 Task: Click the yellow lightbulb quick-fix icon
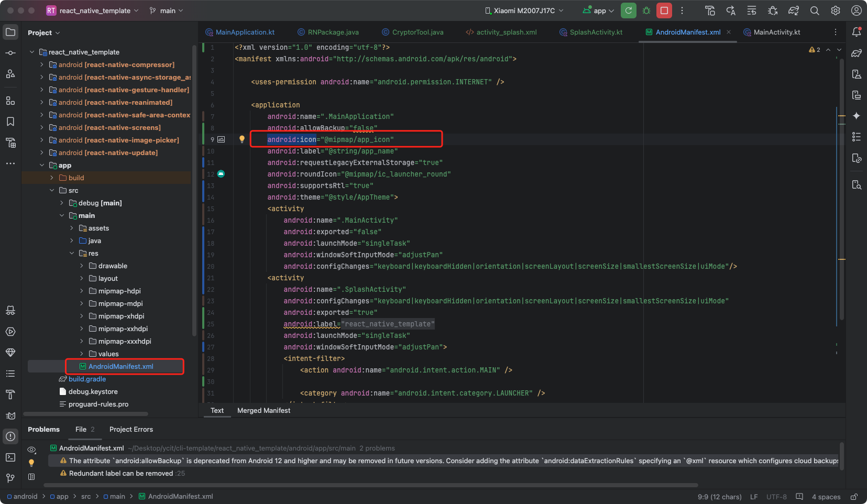click(x=242, y=139)
